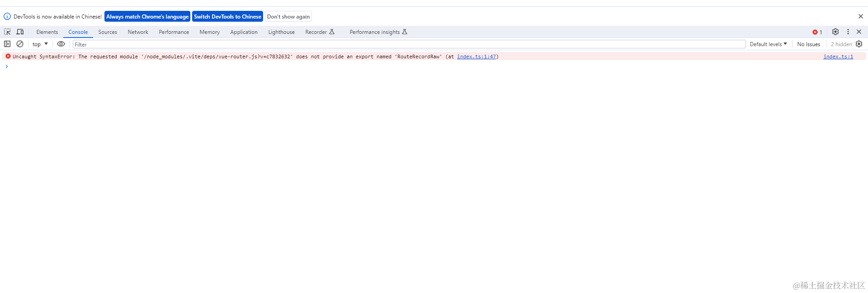868x293 pixels.
Task: Switch to the Elements tab
Action: coord(47,32)
